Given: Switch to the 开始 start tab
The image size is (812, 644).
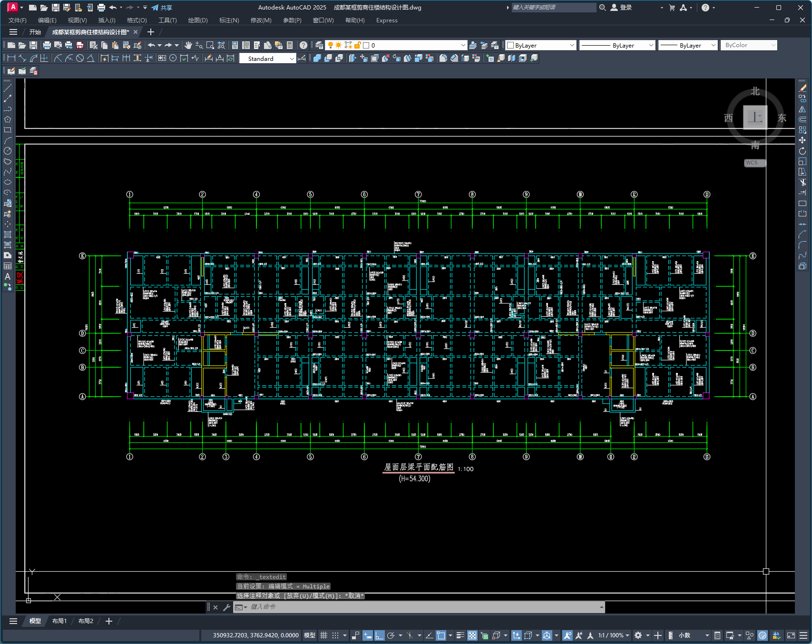Looking at the screenshot, I should coord(35,32).
